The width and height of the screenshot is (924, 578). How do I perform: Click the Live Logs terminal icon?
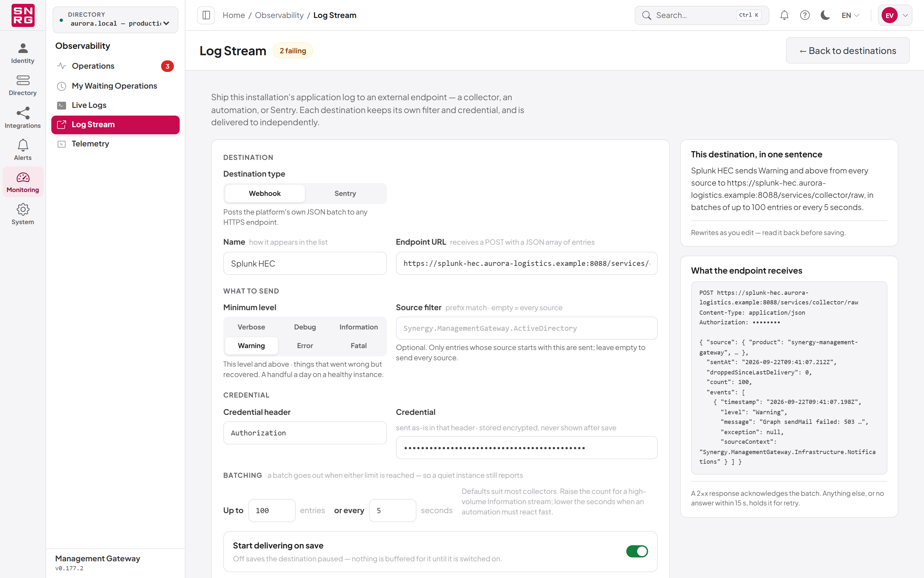coord(62,105)
